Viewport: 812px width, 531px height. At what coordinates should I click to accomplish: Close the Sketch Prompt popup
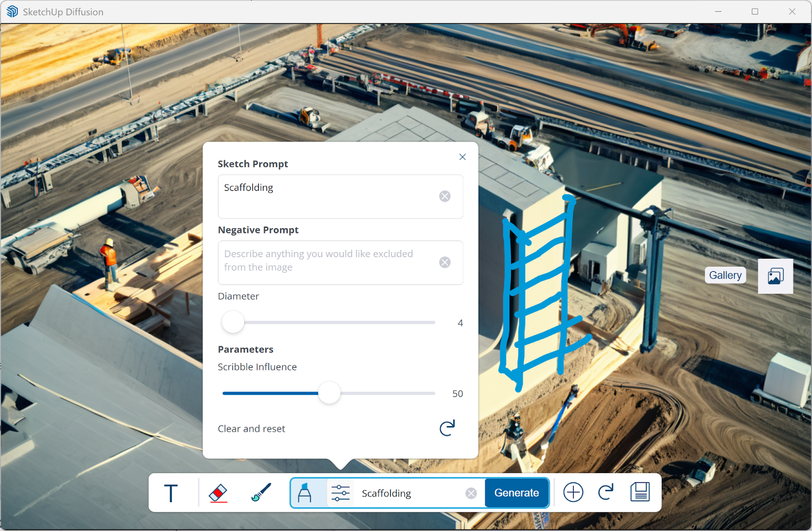462,157
